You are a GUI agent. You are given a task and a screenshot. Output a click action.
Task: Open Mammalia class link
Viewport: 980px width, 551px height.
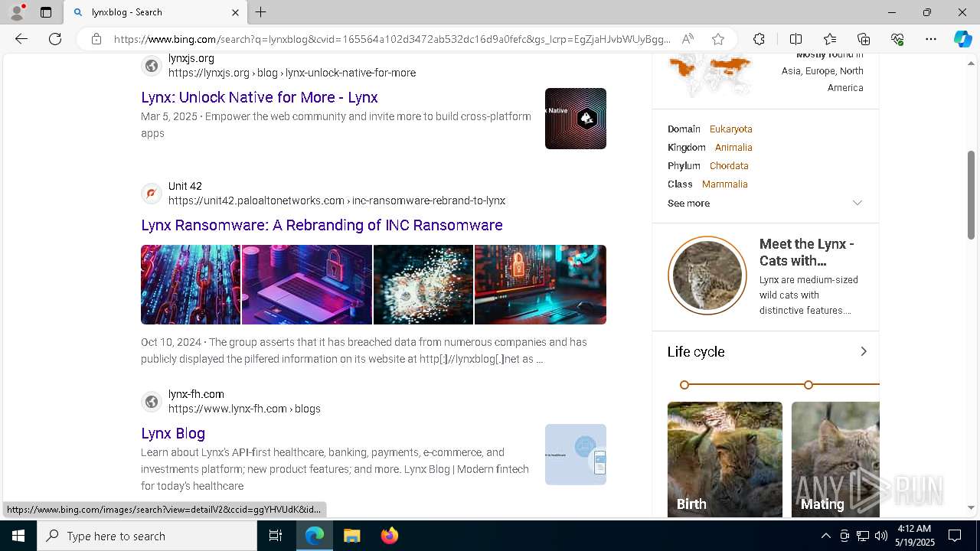(x=724, y=184)
